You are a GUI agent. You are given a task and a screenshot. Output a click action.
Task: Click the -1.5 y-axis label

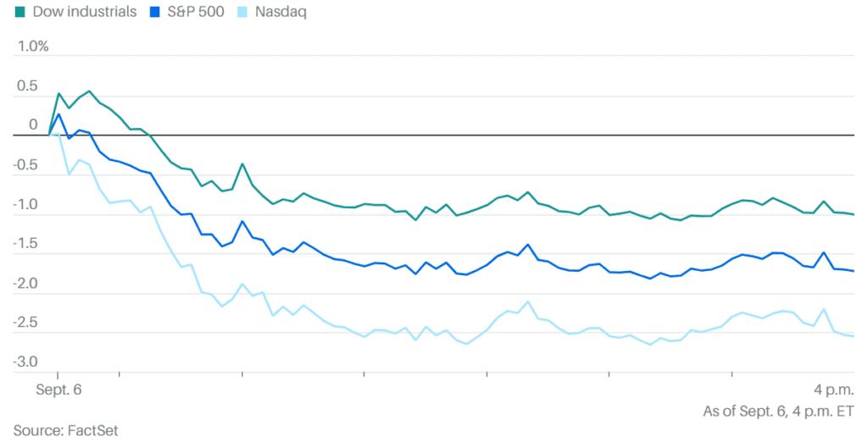(26, 244)
